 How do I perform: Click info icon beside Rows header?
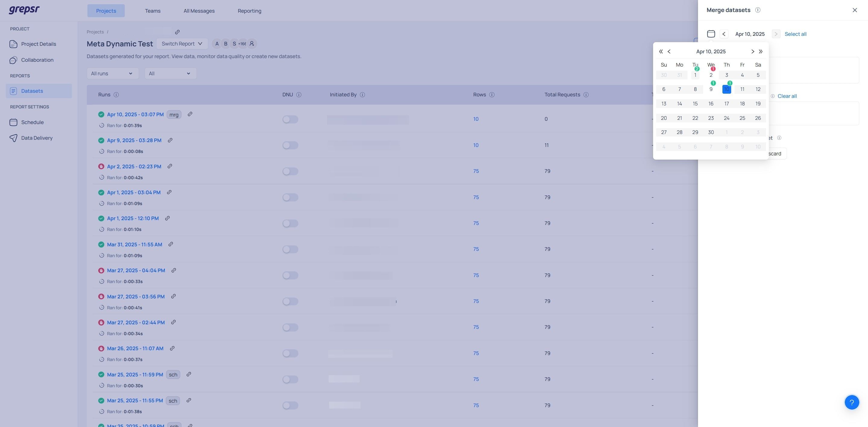click(492, 95)
